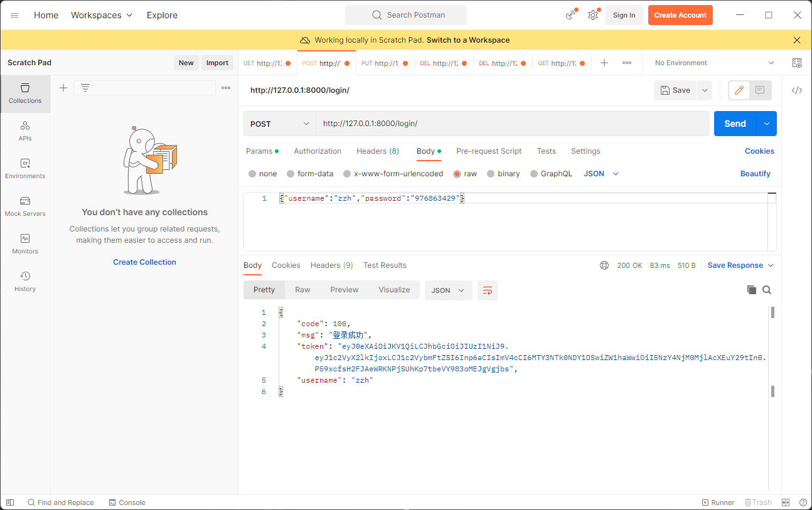Expand the Send button options arrow
This screenshot has width=812, height=510.
[767, 124]
